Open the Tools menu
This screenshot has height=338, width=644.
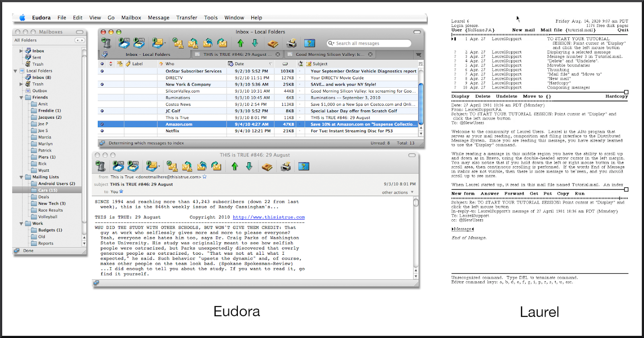coord(211,18)
